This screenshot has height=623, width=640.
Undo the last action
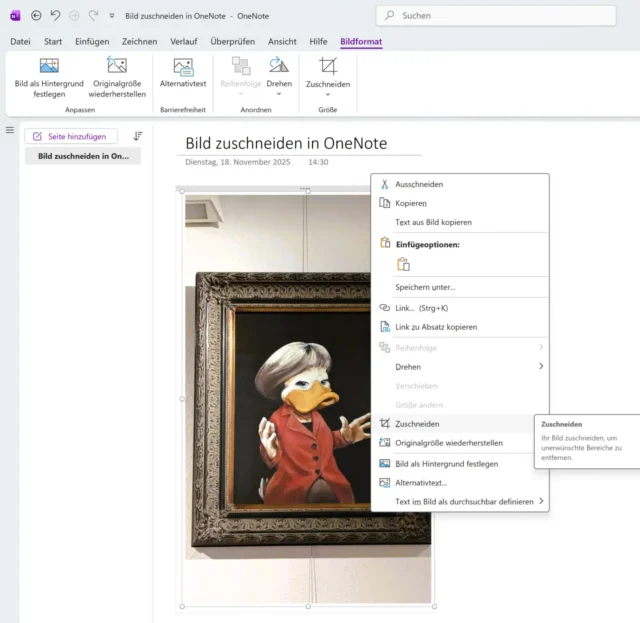pos(55,16)
